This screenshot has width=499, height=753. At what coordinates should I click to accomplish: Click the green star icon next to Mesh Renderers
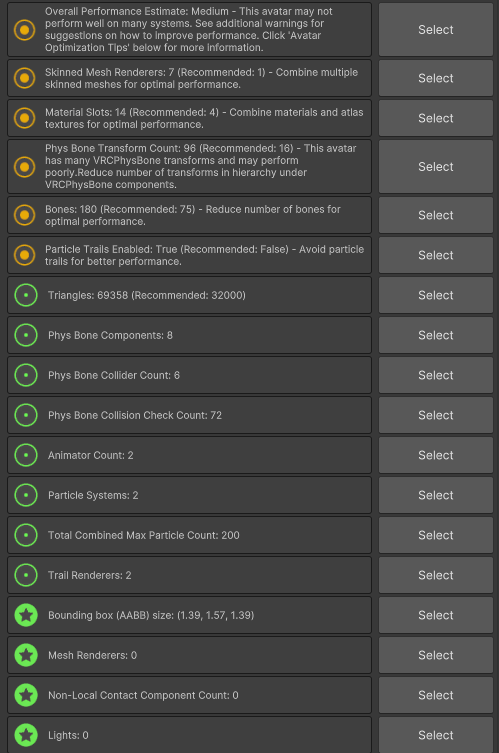tap(26, 655)
